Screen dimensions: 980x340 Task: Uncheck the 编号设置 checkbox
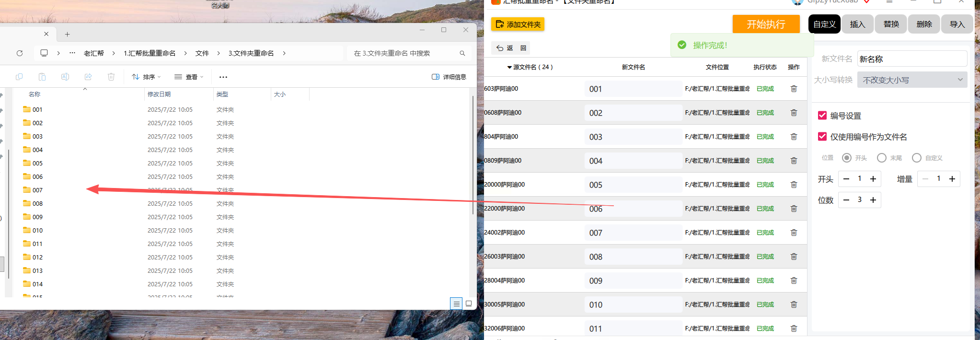(x=822, y=116)
